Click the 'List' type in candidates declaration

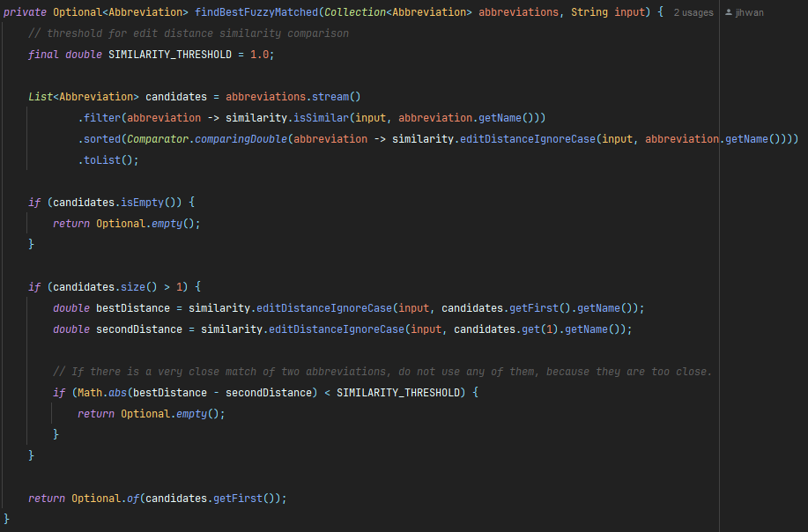41,96
